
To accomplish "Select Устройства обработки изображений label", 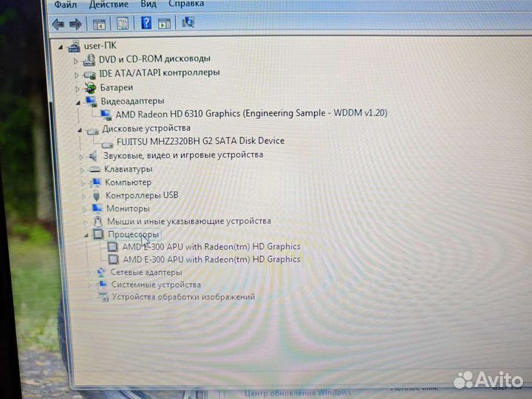I will pos(183,297).
